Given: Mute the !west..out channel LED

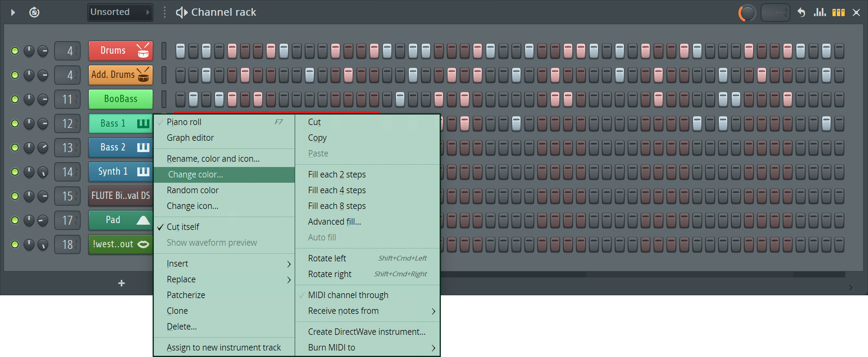Looking at the screenshot, I should coord(15,244).
